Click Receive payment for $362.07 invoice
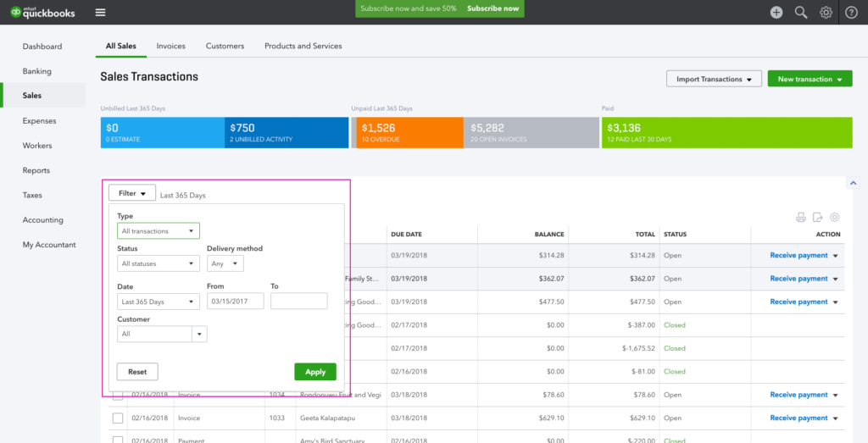 click(798, 279)
